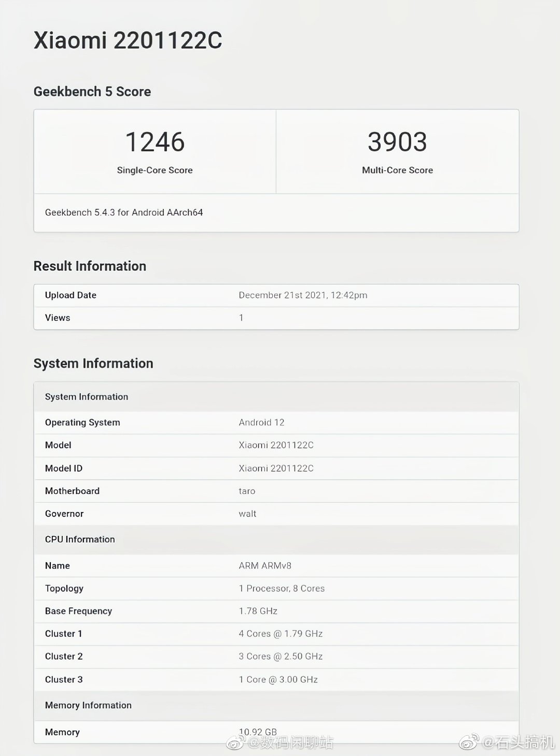Click the Governor row label
The image size is (560, 756).
64,514
